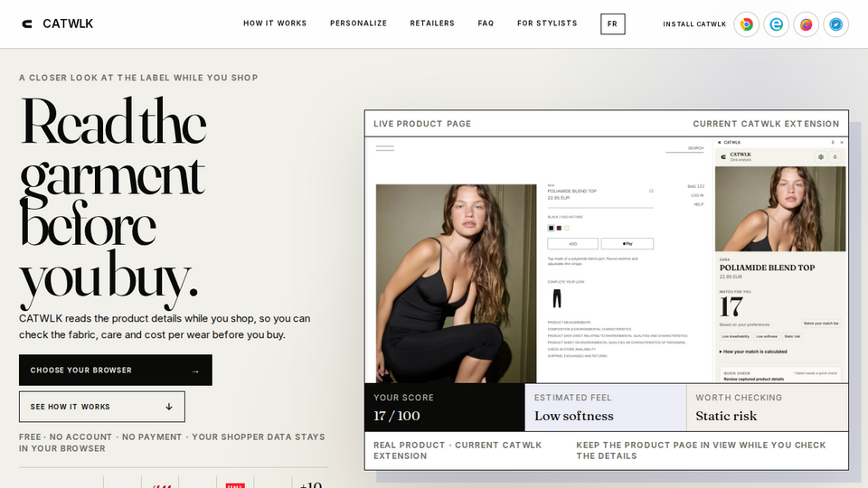Click the LOG IN link
The height and width of the screenshot is (488, 868).
(697, 195)
